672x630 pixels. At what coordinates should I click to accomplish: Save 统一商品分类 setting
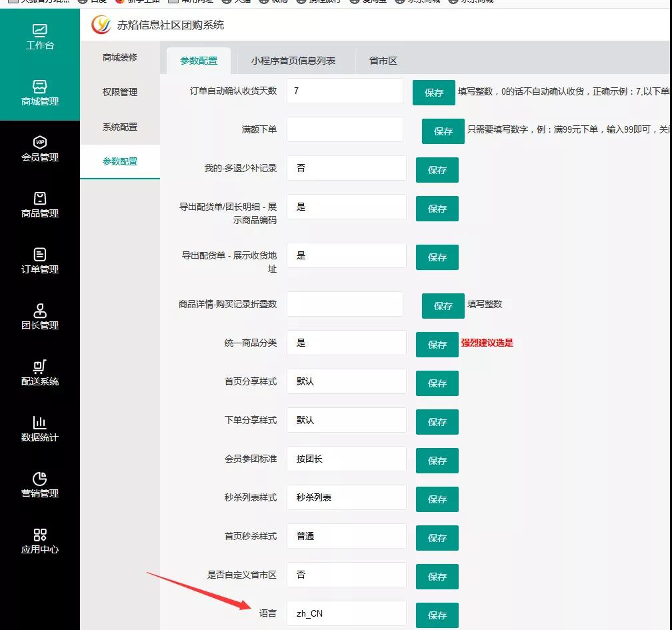coord(437,345)
